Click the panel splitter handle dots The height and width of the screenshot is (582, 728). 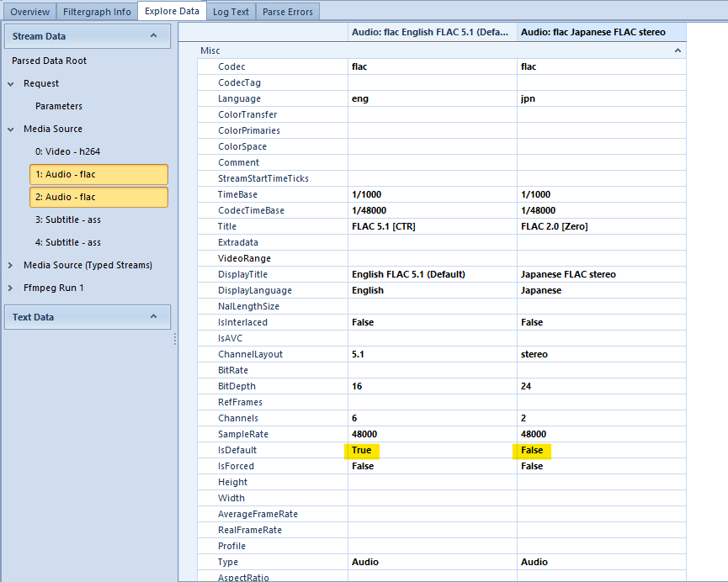[x=175, y=338]
